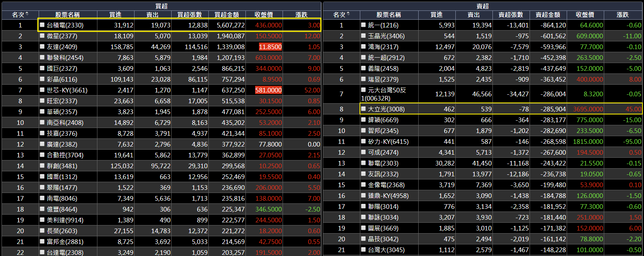
Task: Click closing price 3695.0000 of 大立光
Action: (x=588, y=109)
